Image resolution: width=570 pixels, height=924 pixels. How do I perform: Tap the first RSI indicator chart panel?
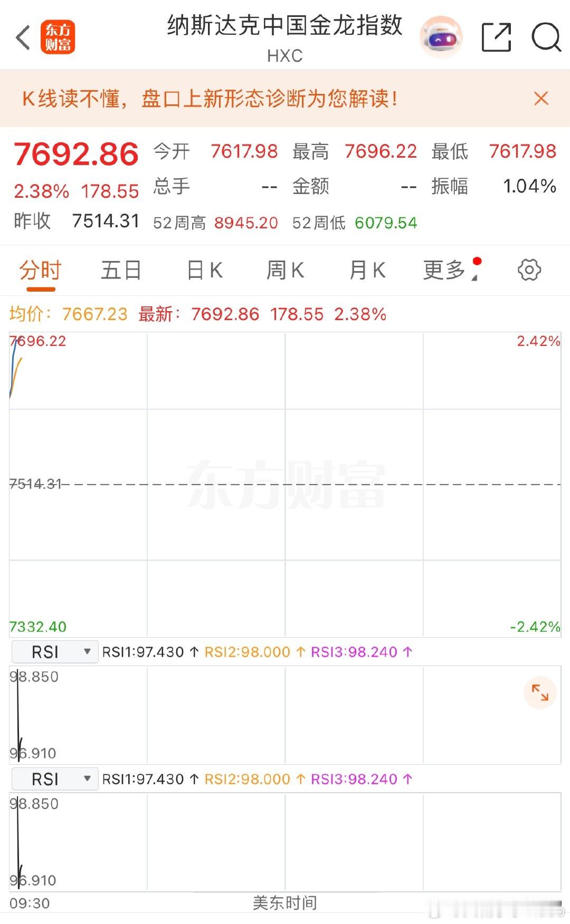[x=285, y=715]
